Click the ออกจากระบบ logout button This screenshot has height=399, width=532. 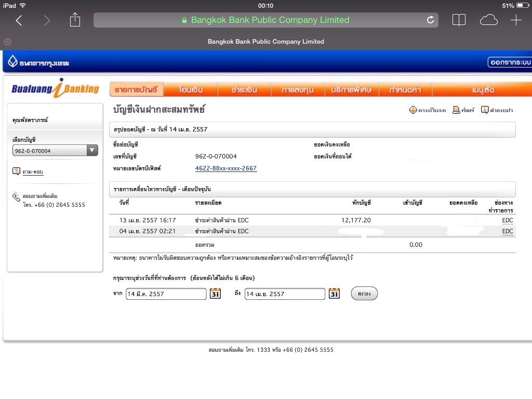click(510, 62)
